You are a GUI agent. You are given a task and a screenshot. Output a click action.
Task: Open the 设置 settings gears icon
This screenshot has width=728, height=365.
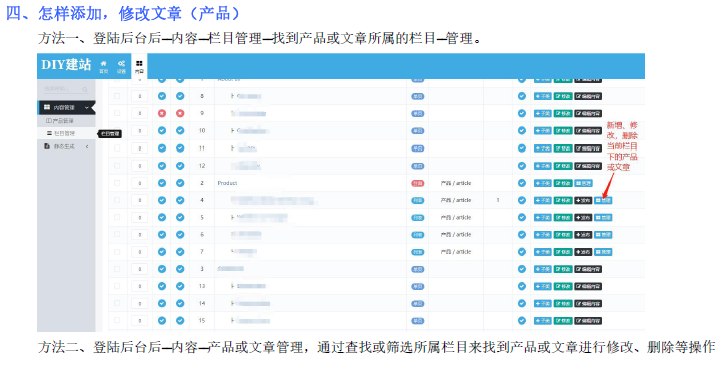[x=121, y=66]
